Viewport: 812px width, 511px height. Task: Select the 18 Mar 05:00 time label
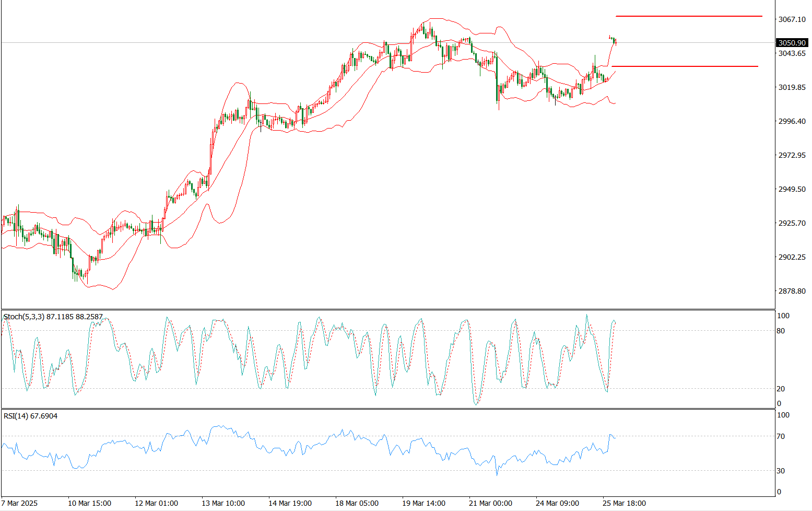pos(357,503)
